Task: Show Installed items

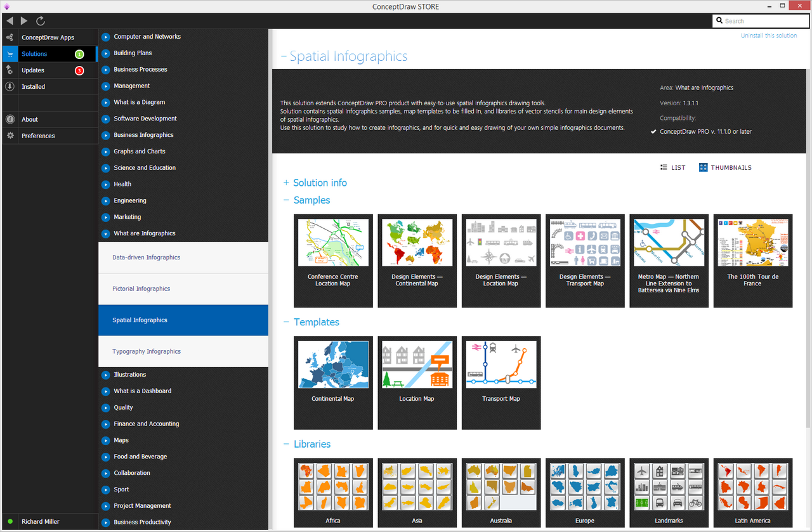Action: (x=48, y=87)
